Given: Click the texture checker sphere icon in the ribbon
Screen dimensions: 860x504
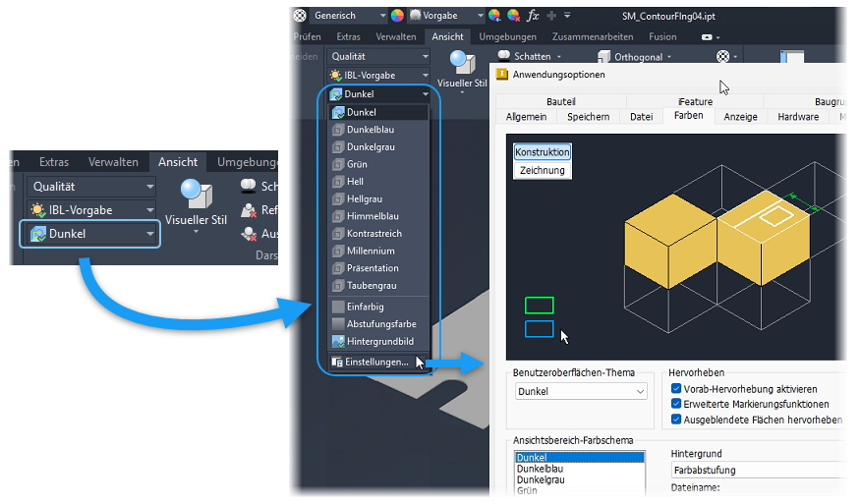Looking at the screenshot, I should coord(723,56).
